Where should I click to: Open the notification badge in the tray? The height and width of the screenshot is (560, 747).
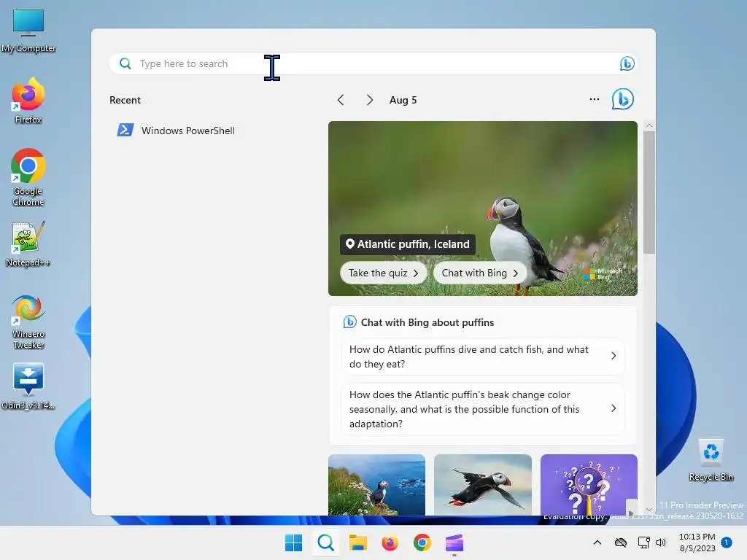point(727,542)
